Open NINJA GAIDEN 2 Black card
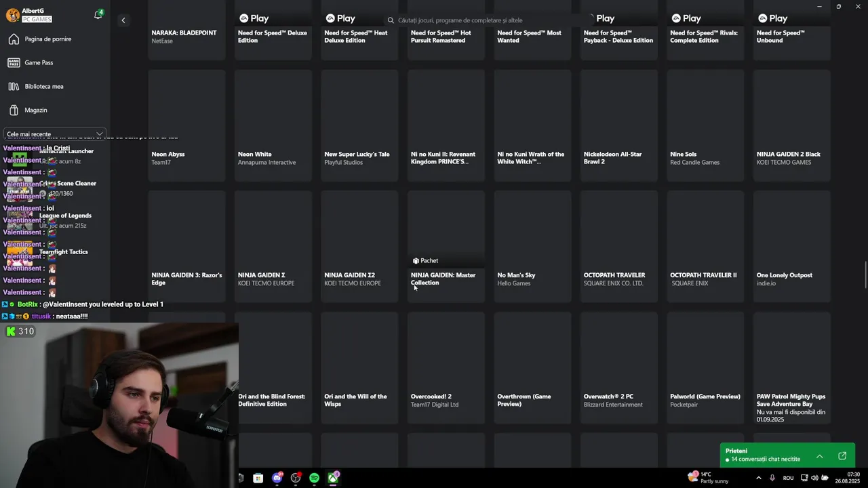The image size is (868, 488). point(792,125)
